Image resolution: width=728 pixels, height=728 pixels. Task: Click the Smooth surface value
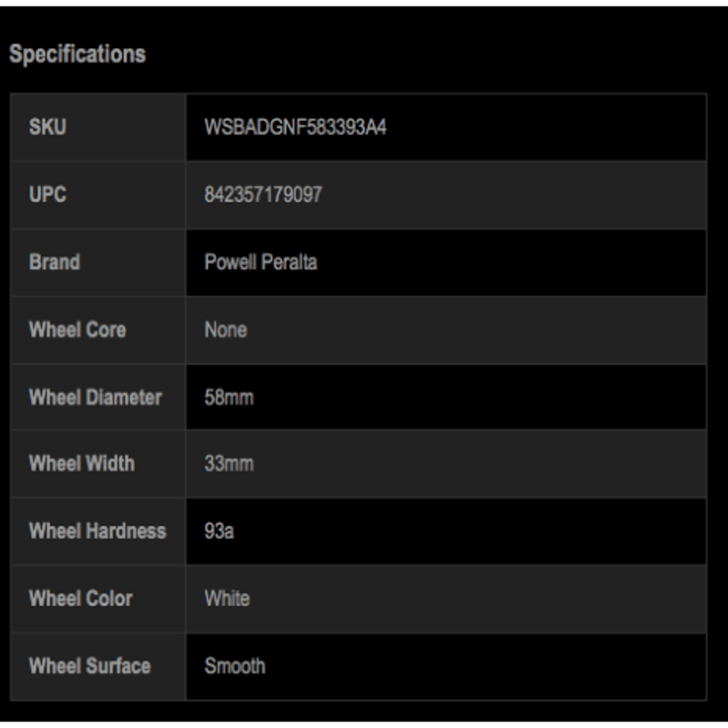(x=235, y=666)
